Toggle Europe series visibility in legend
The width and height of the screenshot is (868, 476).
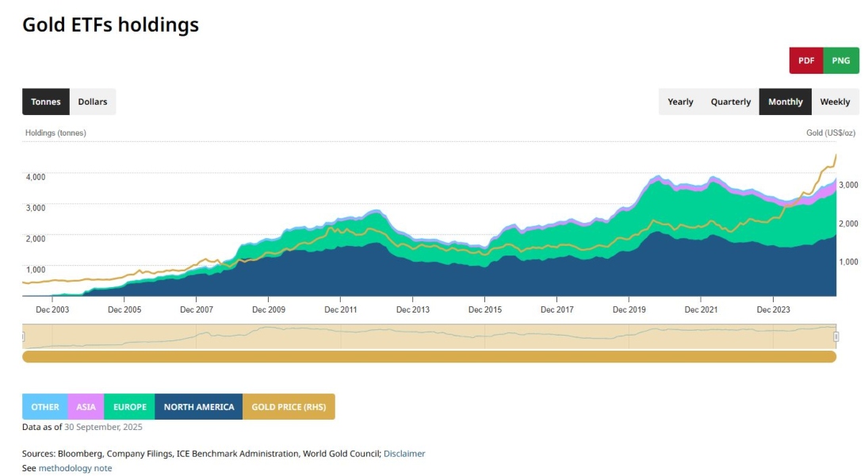click(x=129, y=407)
